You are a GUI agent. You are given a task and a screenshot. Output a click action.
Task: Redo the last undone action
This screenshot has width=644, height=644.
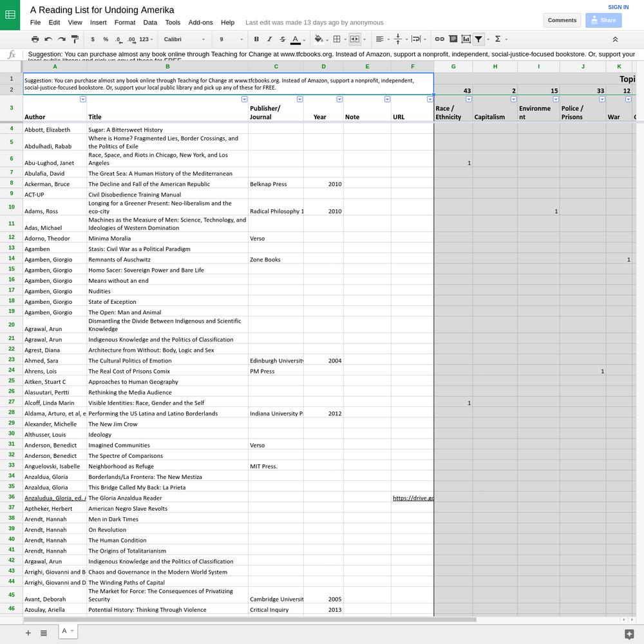[x=62, y=39]
